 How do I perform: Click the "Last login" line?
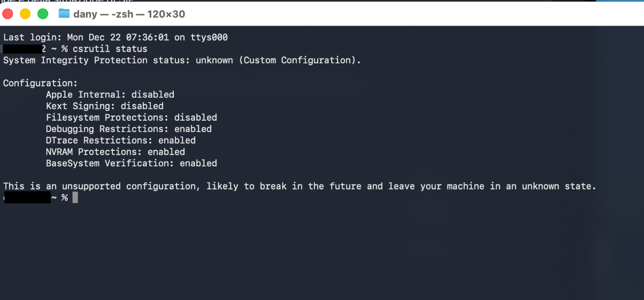pyautogui.click(x=115, y=38)
